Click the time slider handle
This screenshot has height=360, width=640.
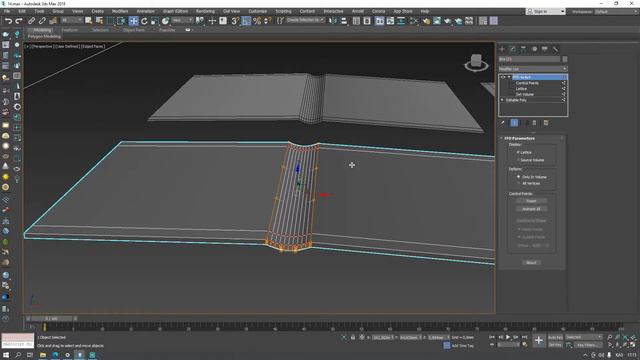click(x=51, y=318)
